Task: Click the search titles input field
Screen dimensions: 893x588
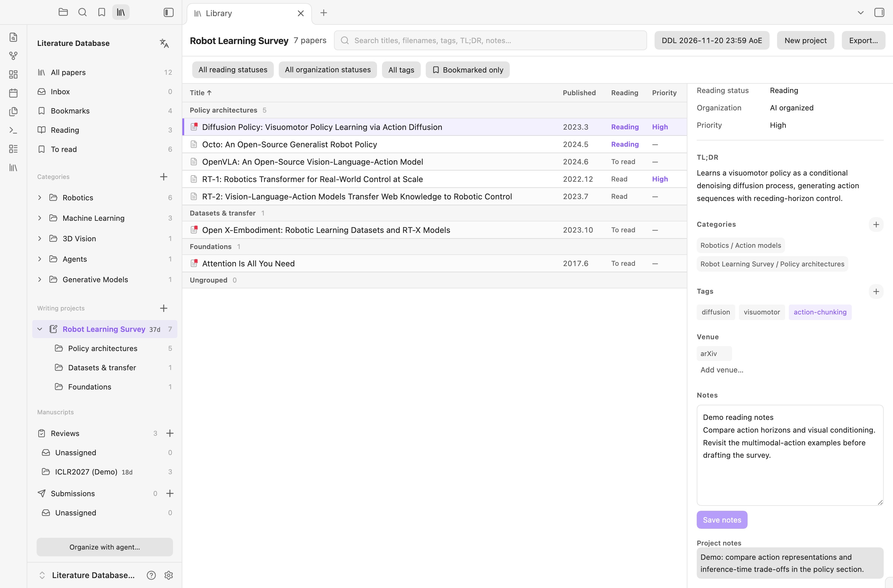Action: pos(490,41)
